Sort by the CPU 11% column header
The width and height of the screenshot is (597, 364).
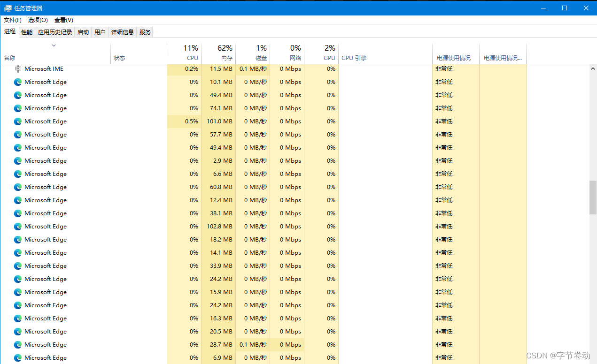[184, 53]
